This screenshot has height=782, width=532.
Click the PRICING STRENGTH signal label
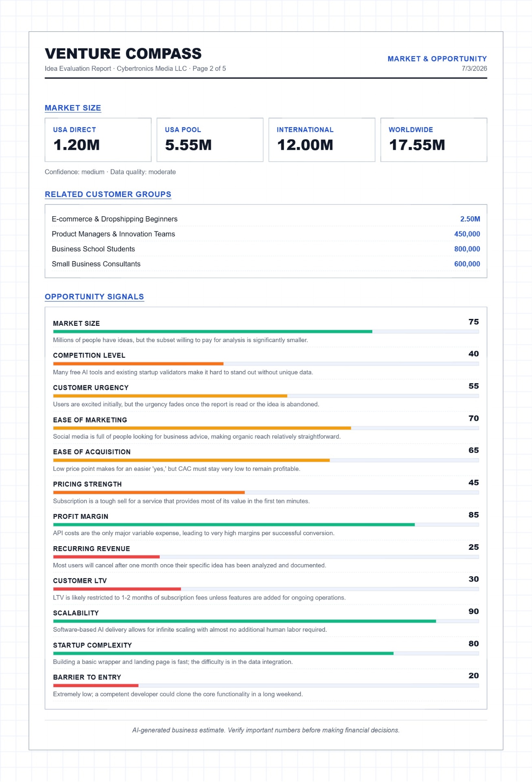coord(87,484)
